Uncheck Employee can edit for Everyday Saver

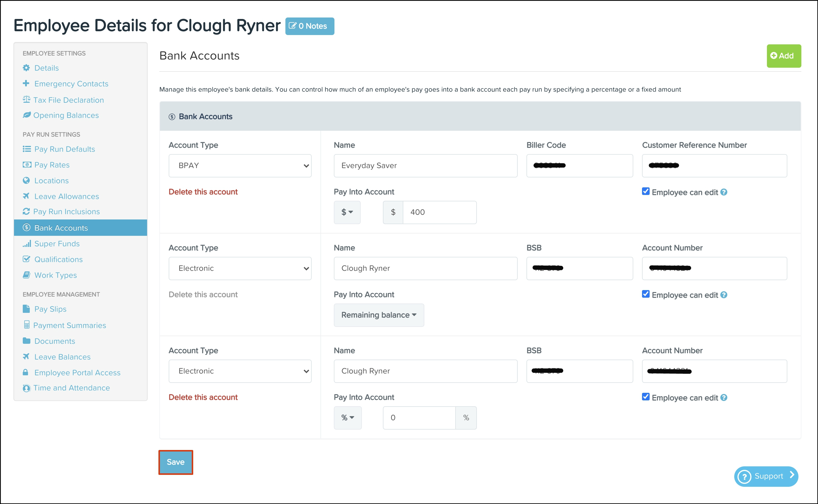646,191
